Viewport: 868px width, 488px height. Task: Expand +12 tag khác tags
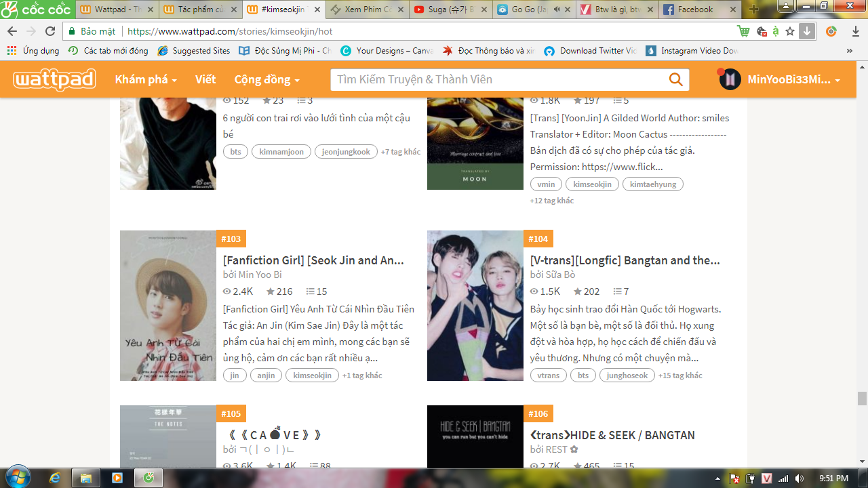tap(552, 201)
